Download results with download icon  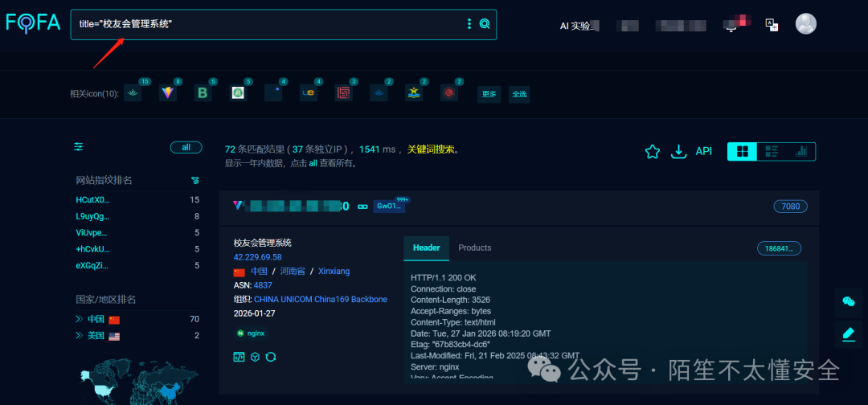(678, 152)
